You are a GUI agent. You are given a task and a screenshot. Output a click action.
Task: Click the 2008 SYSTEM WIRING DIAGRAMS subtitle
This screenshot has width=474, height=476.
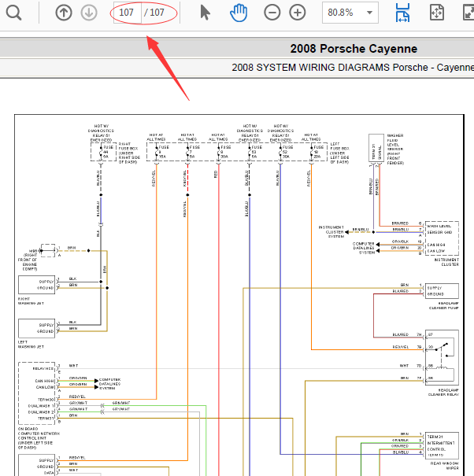[353, 67]
